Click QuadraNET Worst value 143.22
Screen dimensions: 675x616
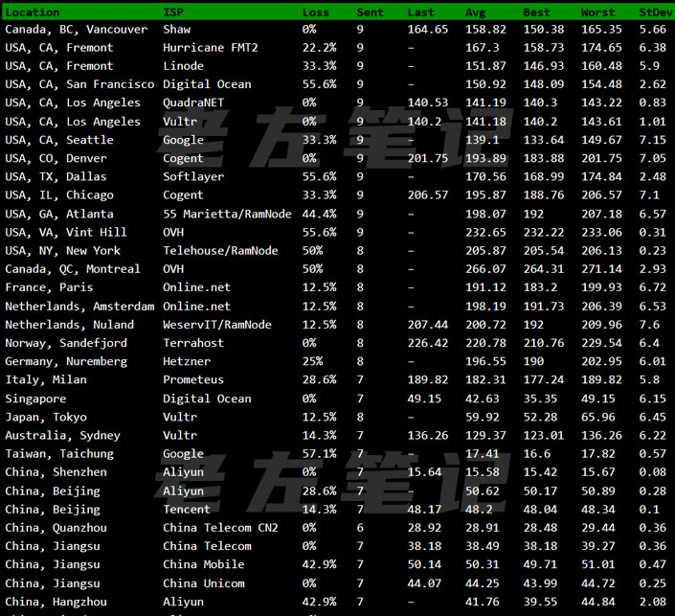(601, 103)
